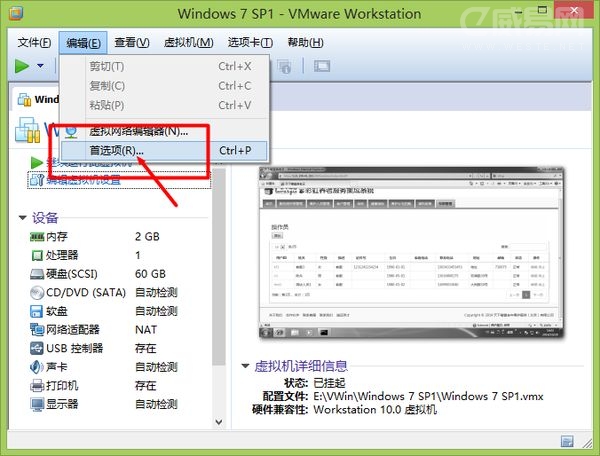This screenshot has width=600, height=456.
Task: Open 虚拟网络编辑器(N)... menu entry
Action: [138, 131]
